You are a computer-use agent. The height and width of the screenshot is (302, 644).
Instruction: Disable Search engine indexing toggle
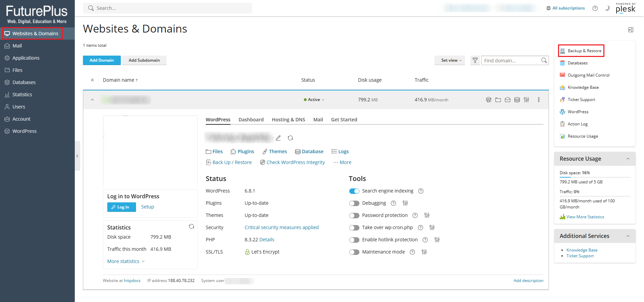pyautogui.click(x=354, y=191)
